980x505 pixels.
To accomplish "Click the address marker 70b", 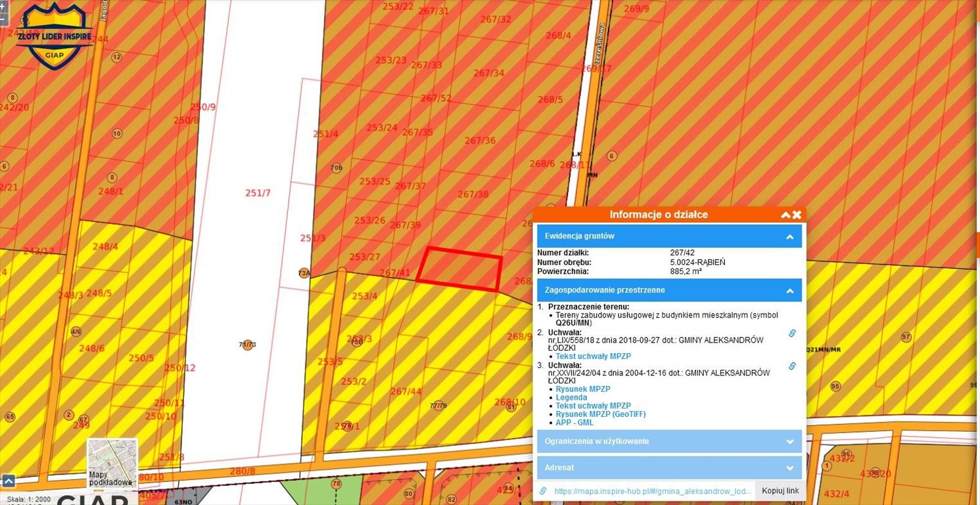I will coord(337,168).
